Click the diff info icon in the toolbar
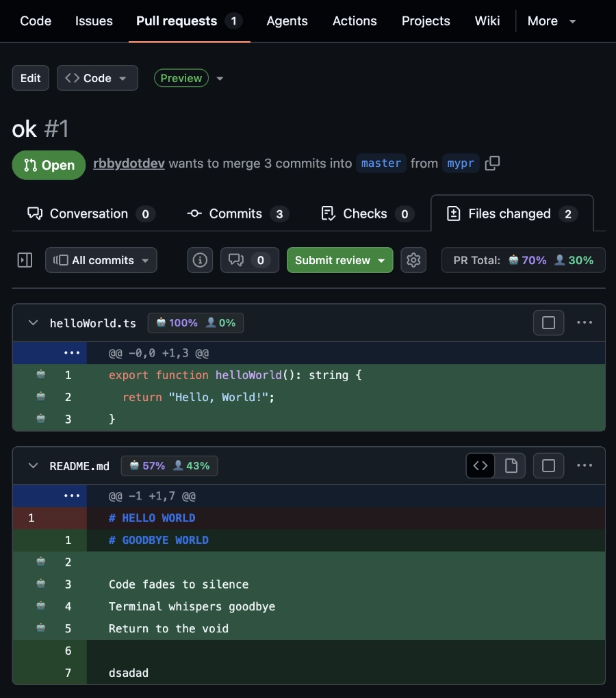 200,260
